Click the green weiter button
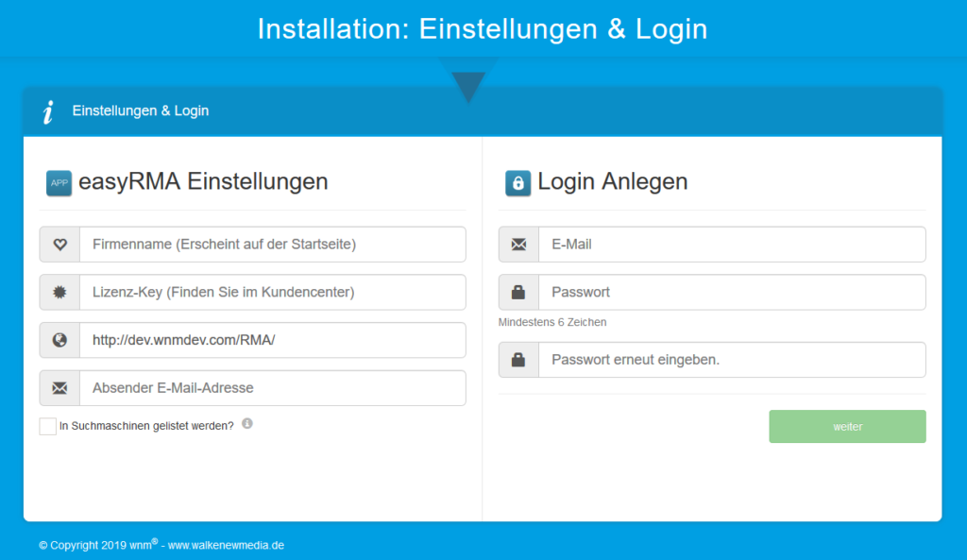This screenshot has width=967, height=560. click(847, 426)
